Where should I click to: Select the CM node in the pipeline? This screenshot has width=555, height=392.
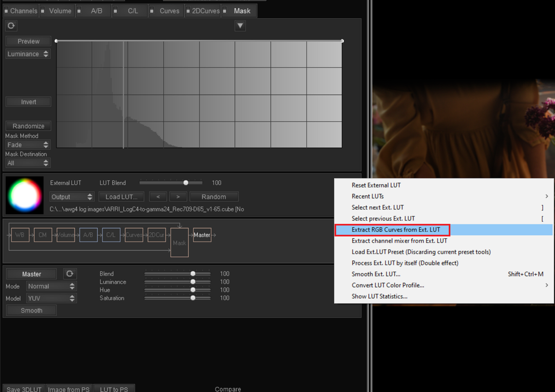click(43, 235)
